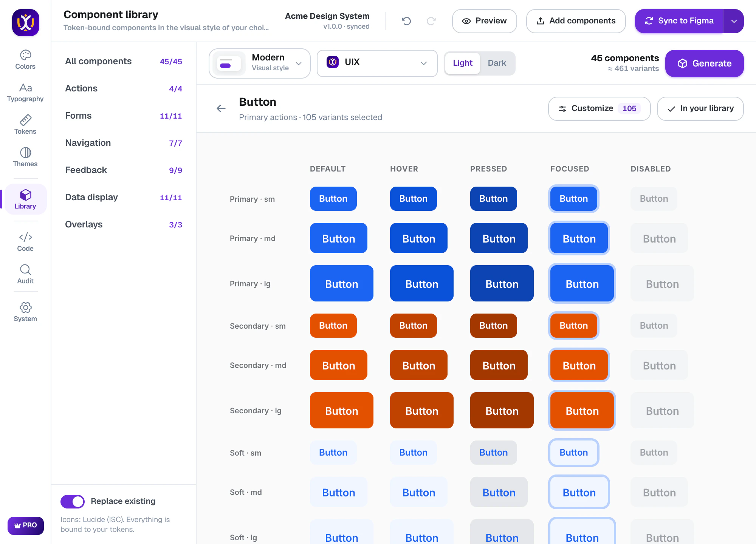Click the Primary sm pressed button

tap(493, 199)
